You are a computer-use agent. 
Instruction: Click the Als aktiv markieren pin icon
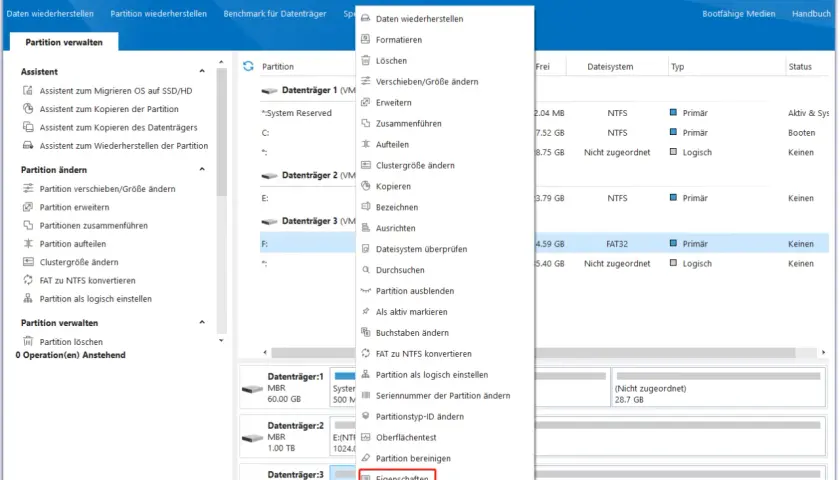(x=365, y=311)
